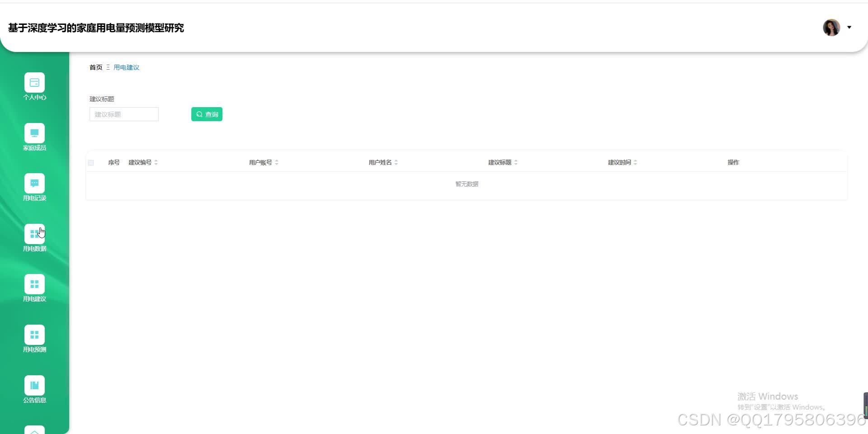Open the 个人中心 sidebar icon
Viewport: 868px width, 434px height.
click(x=34, y=83)
